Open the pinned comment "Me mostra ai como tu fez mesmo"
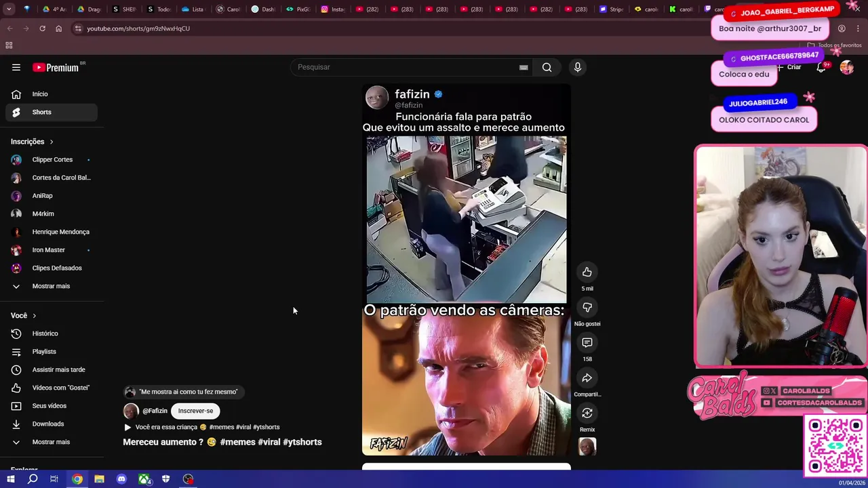 [x=184, y=392]
